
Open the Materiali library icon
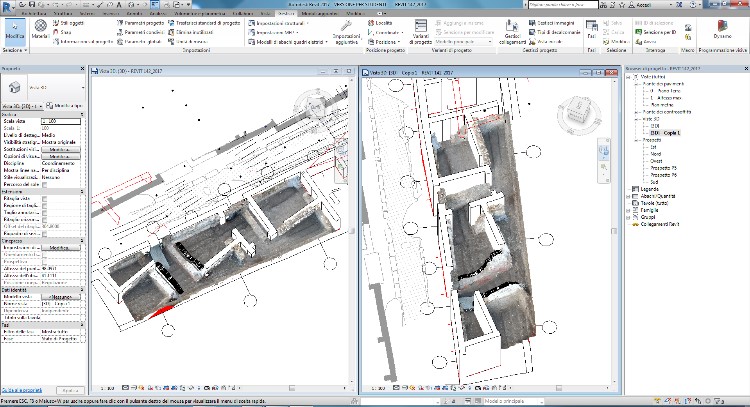40,28
